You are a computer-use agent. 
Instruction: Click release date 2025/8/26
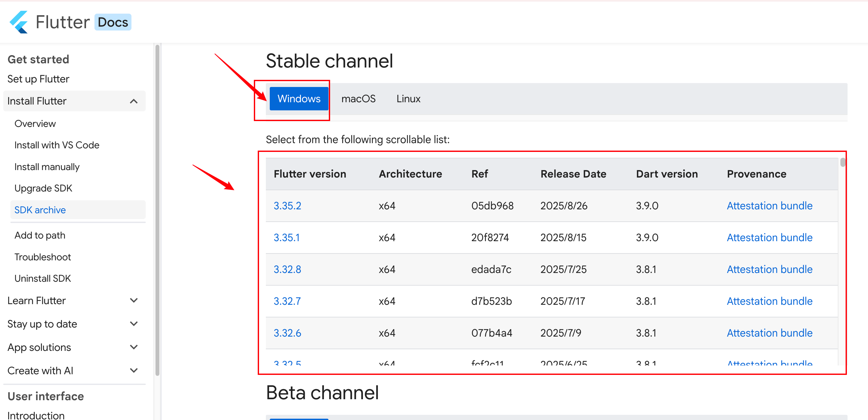[564, 206]
